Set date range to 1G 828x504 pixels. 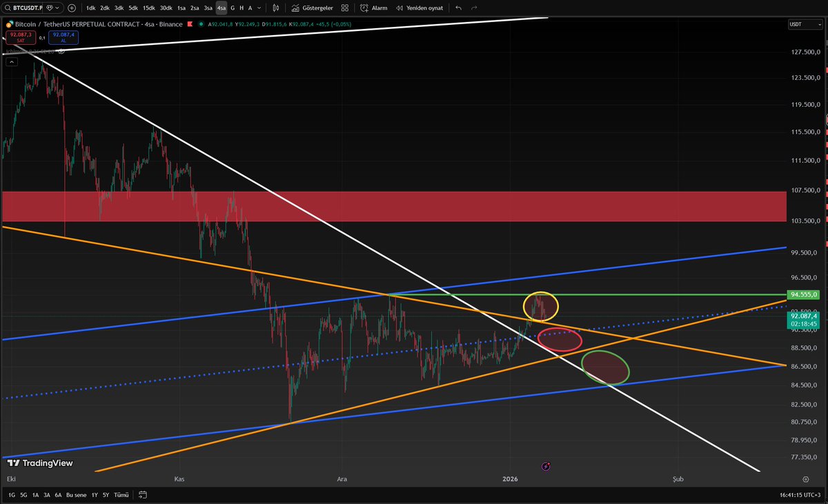click(x=12, y=494)
